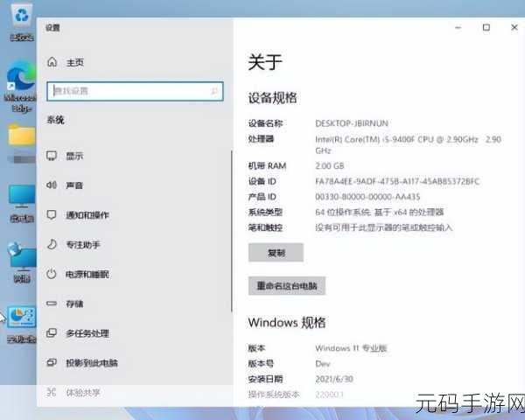Screen dimensions: 525x420
Task: Click the system type value 64 位操作系统
Action: click(x=380, y=212)
